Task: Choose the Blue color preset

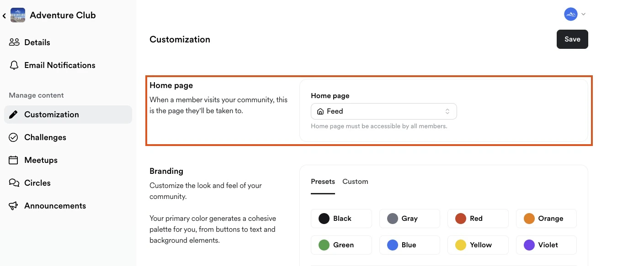Action: 410,245
